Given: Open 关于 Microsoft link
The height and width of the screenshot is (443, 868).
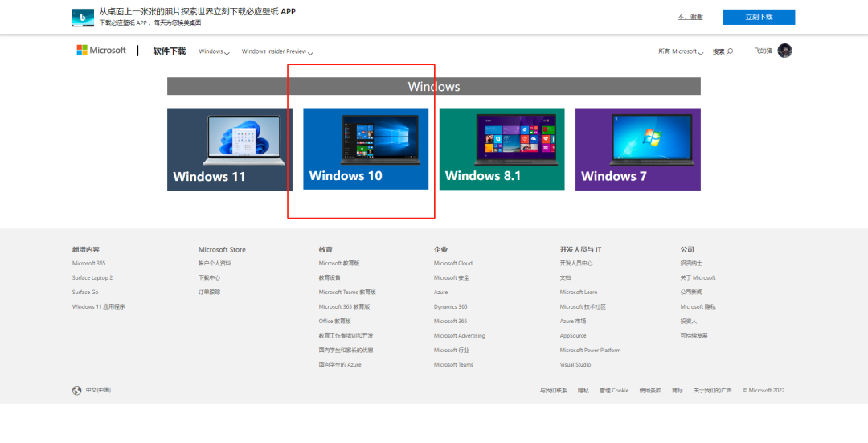Looking at the screenshot, I should pos(698,278).
